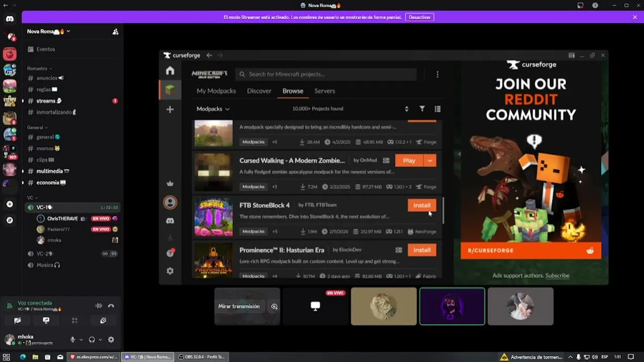
Task: Open the CurseForge help icon with red badge
Action: coord(170,253)
